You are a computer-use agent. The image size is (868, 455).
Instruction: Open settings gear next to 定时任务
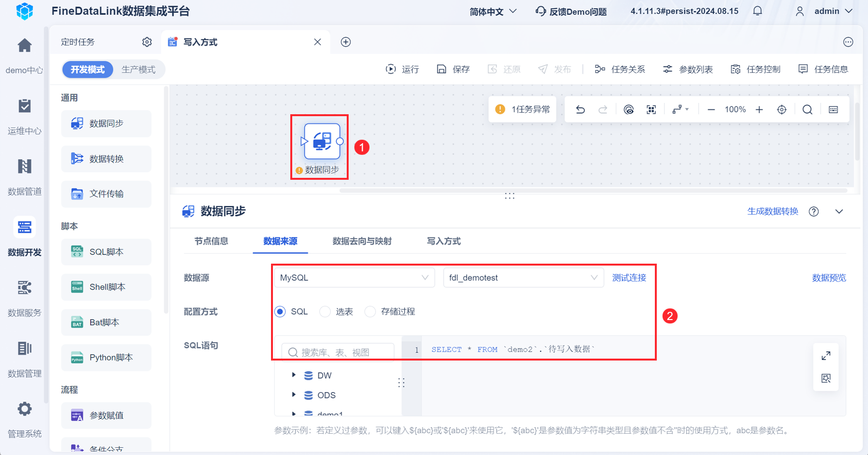pyautogui.click(x=147, y=42)
